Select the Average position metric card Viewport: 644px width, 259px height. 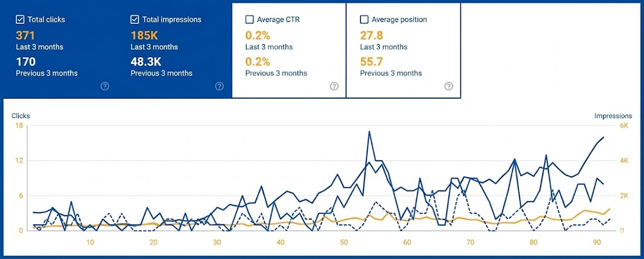[404, 50]
